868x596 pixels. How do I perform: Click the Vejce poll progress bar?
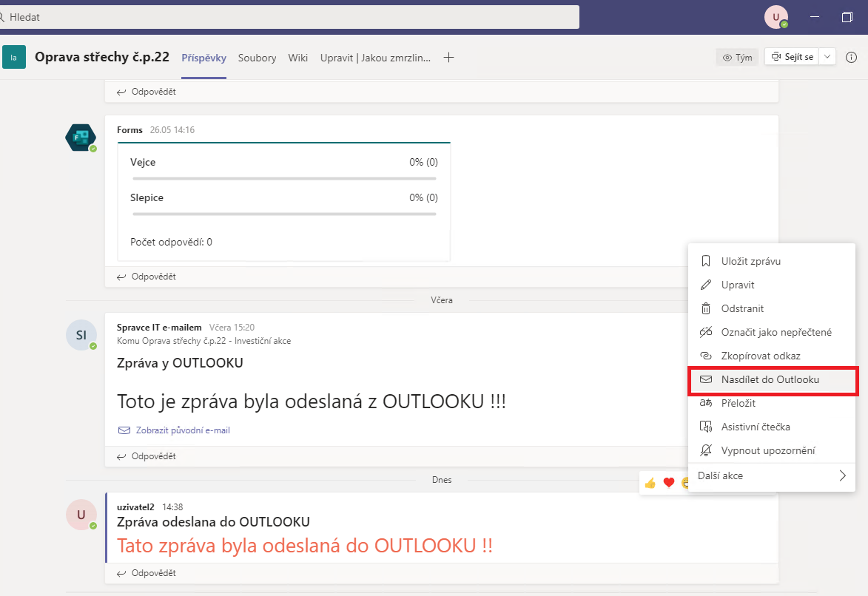click(285, 179)
